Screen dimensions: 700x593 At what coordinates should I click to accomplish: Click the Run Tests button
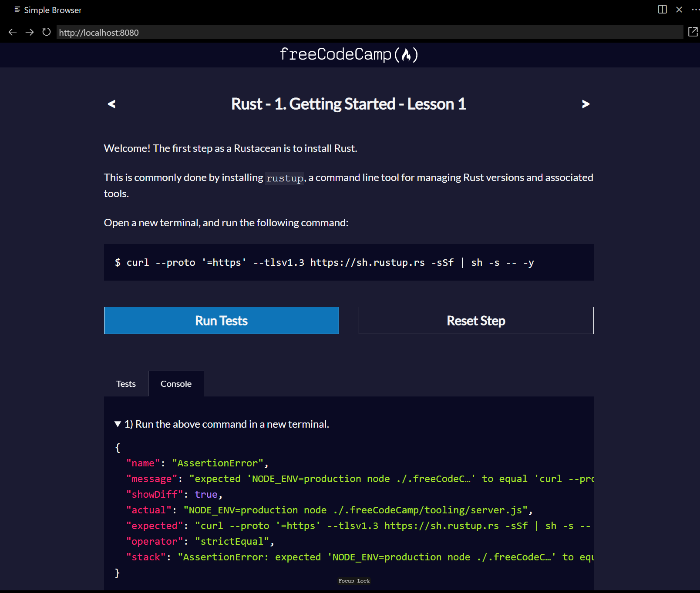(222, 321)
